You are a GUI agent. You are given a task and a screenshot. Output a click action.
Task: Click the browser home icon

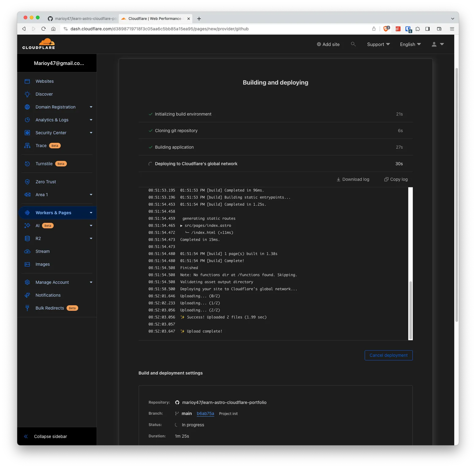coord(53,29)
